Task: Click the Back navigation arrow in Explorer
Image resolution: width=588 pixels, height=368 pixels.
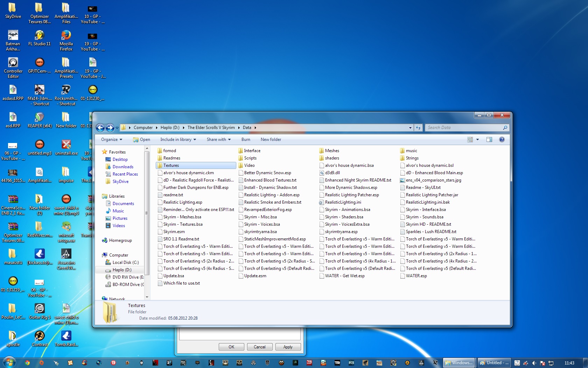Action: [x=100, y=128]
